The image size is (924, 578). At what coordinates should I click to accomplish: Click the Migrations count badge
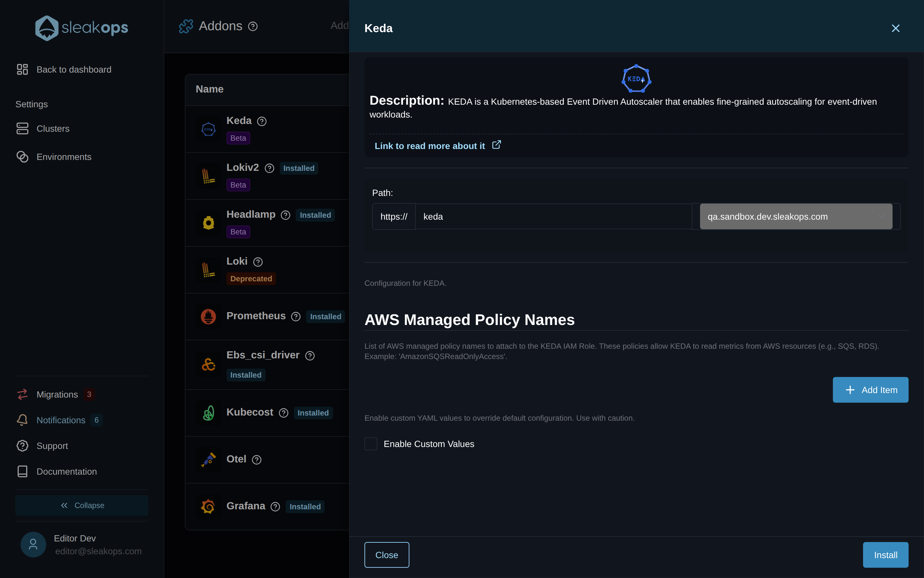pyautogui.click(x=89, y=394)
